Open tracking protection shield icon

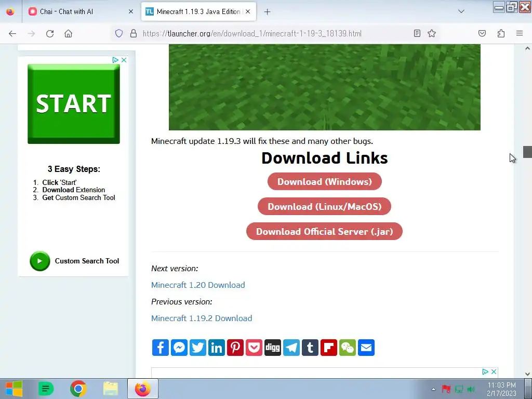click(x=119, y=33)
